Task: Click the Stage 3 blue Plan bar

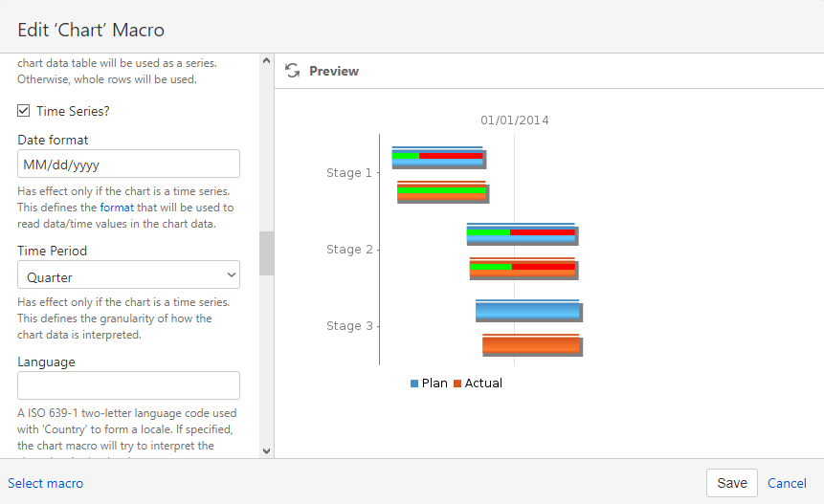Action: point(528,311)
